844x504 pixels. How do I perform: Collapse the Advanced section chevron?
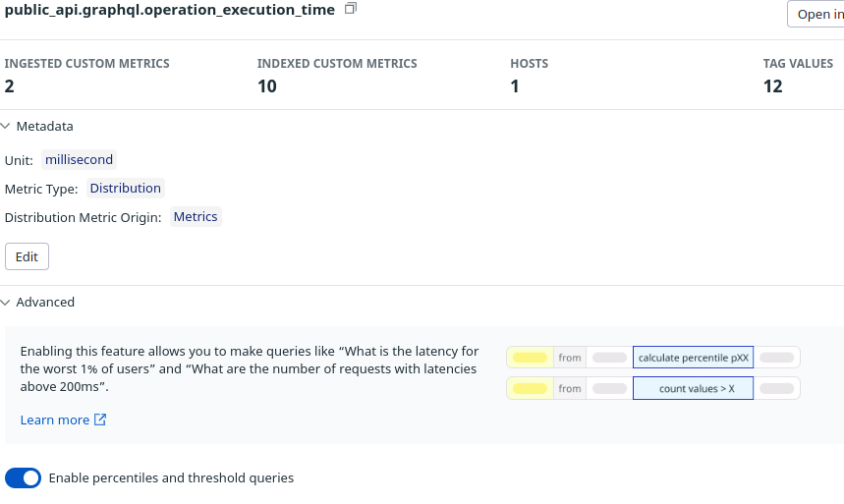6,302
